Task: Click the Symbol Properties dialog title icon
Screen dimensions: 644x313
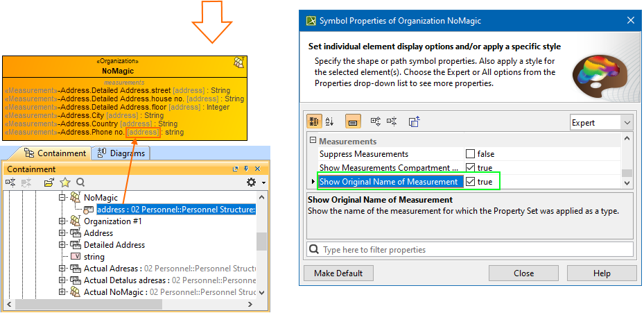Action: pyautogui.click(x=312, y=21)
